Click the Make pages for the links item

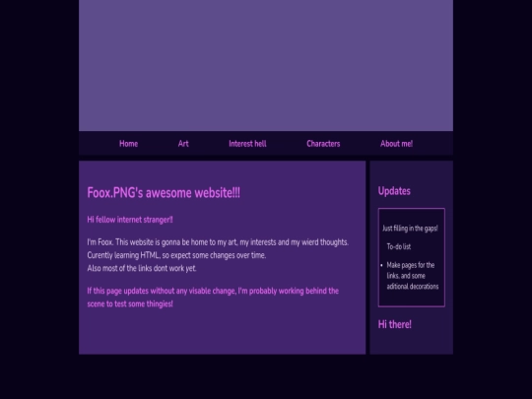click(413, 276)
